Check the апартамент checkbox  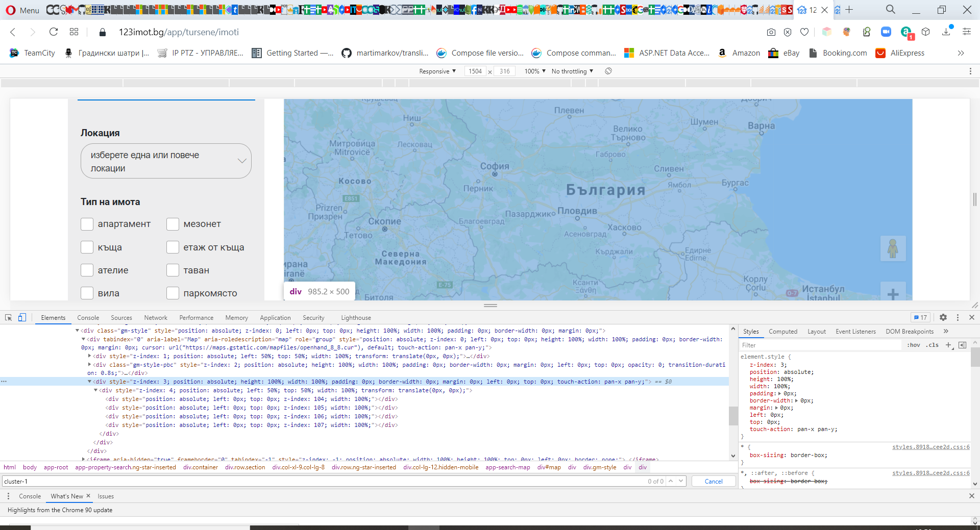[x=87, y=224]
